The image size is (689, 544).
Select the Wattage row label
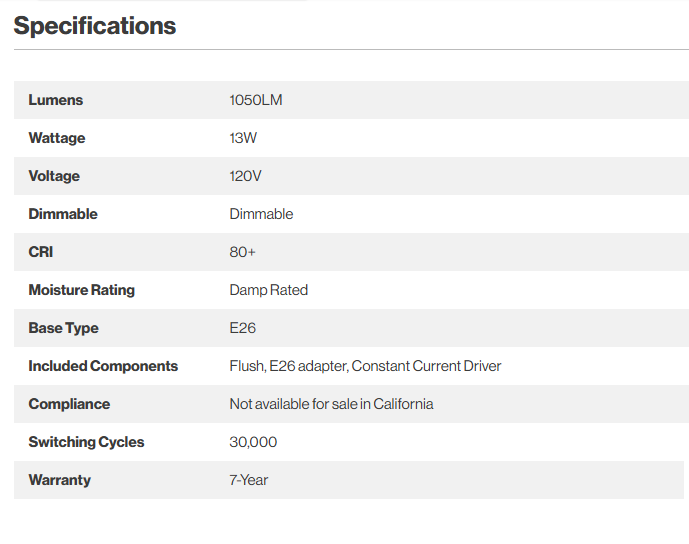pyautogui.click(x=57, y=138)
